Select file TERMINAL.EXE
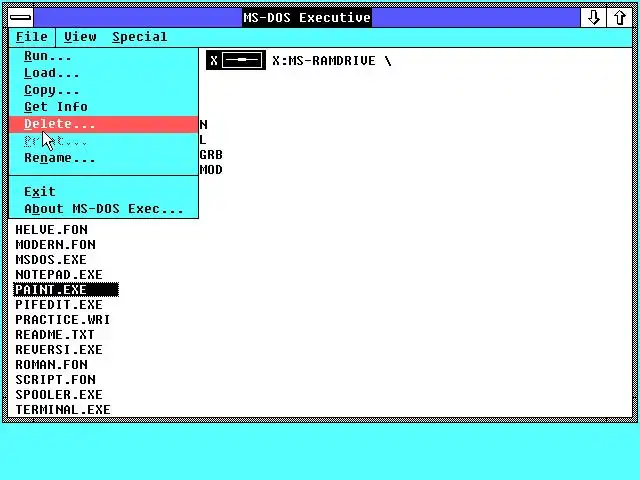 63,409
